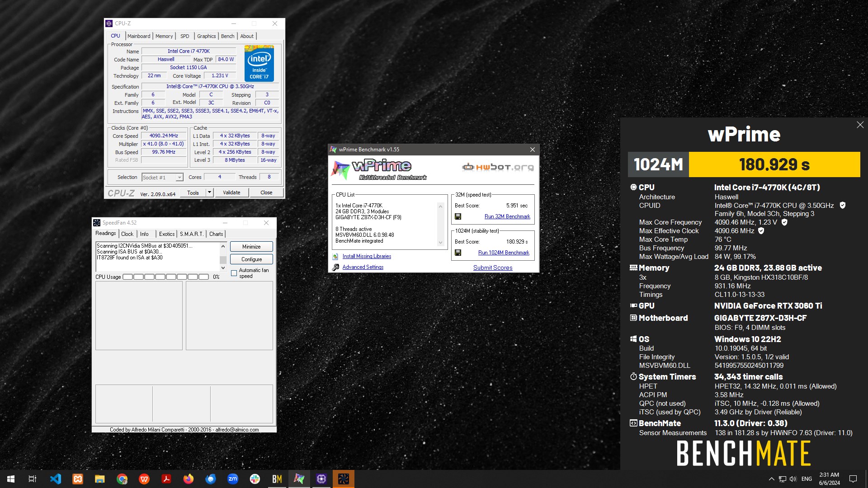
Task: Switch to BenchMate via its taskbar icon
Action: click(x=277, y=479)
